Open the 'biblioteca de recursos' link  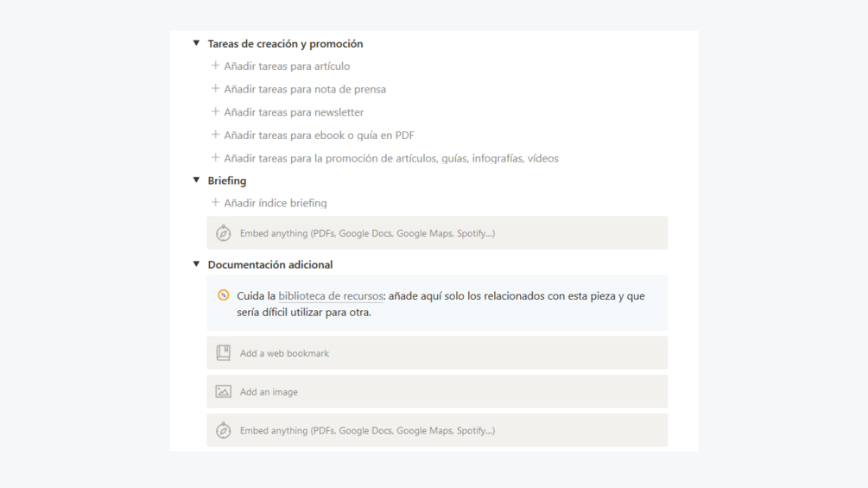tap(330, 296)
